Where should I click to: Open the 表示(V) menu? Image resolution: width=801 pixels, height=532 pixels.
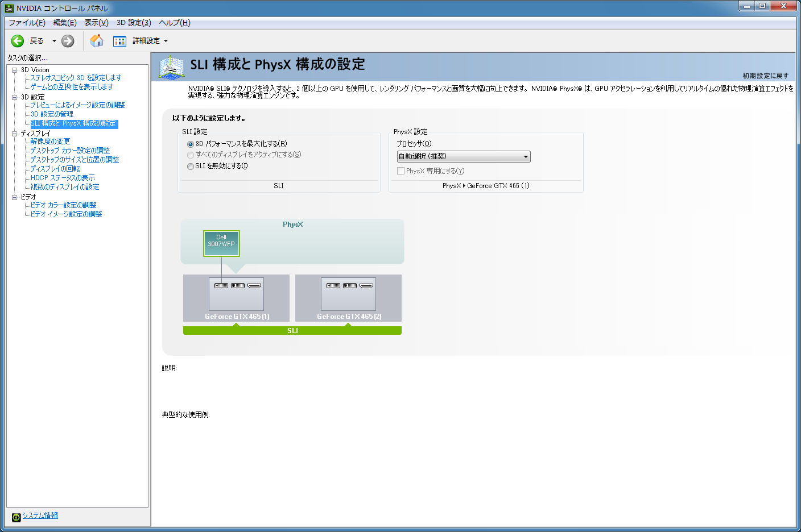(x=96, y=23)
